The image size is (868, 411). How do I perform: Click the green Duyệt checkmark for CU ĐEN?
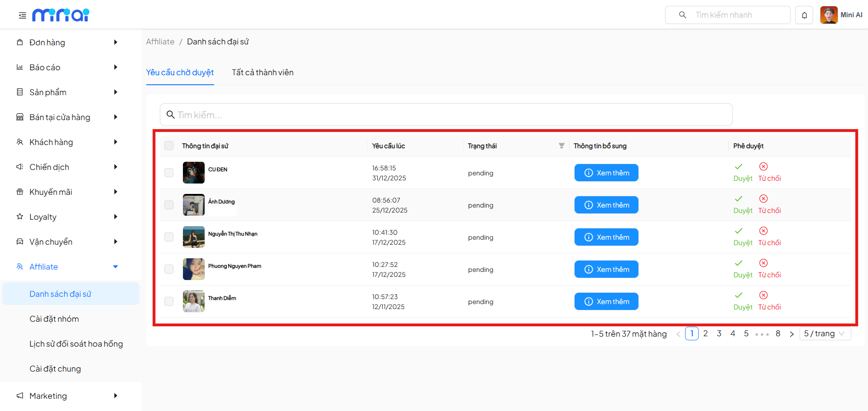pyautogui.click(x=739, y=167)
